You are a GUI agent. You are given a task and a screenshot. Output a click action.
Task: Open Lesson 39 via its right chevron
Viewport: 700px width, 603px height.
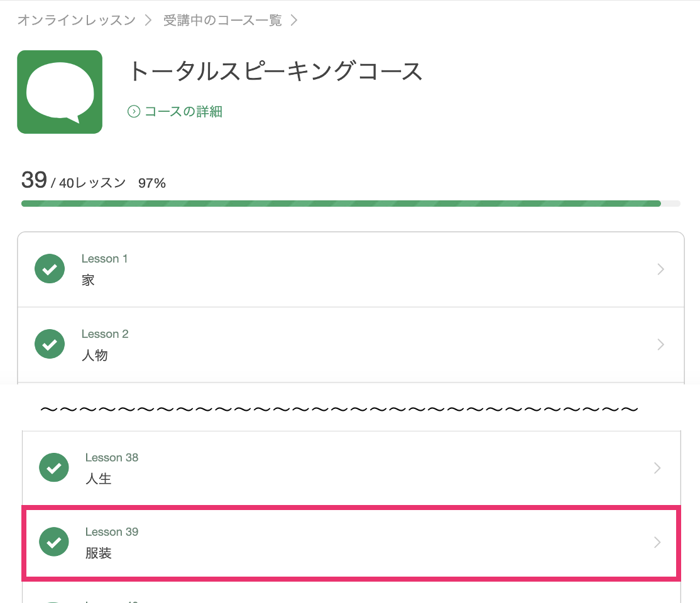(657, 542)
